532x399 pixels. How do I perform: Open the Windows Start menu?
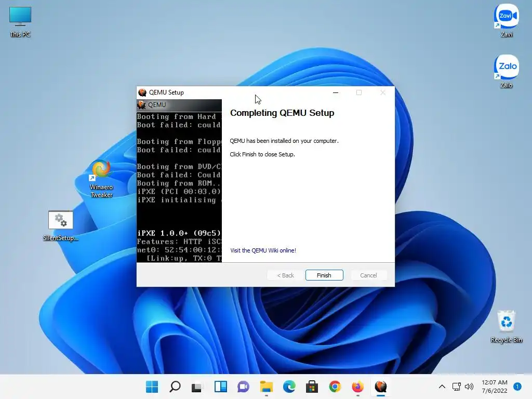point(152,387)
